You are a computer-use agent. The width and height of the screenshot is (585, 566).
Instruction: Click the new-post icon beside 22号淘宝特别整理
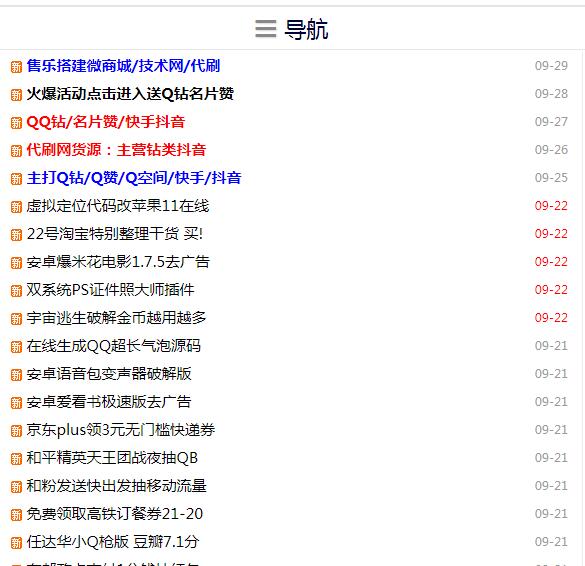pos(16,235)
